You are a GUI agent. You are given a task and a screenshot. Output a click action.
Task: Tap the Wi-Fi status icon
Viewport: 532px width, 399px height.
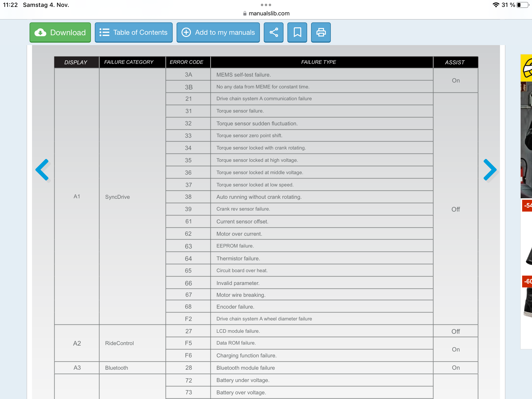point(496,5)
